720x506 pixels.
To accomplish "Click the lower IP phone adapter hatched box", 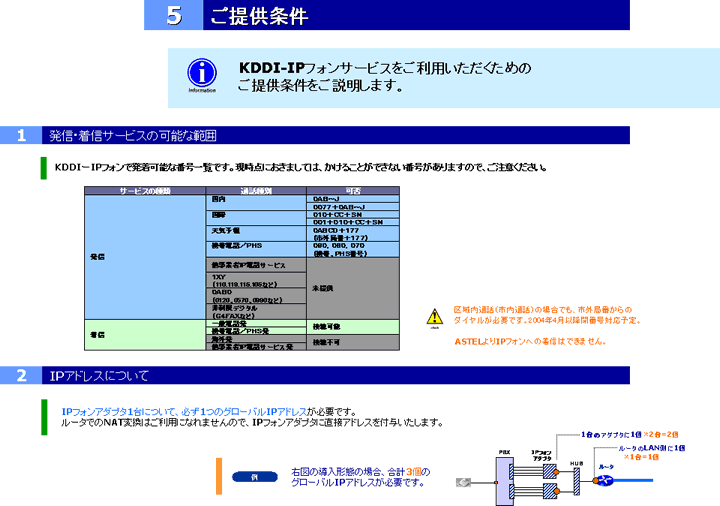I will (550, 491).
